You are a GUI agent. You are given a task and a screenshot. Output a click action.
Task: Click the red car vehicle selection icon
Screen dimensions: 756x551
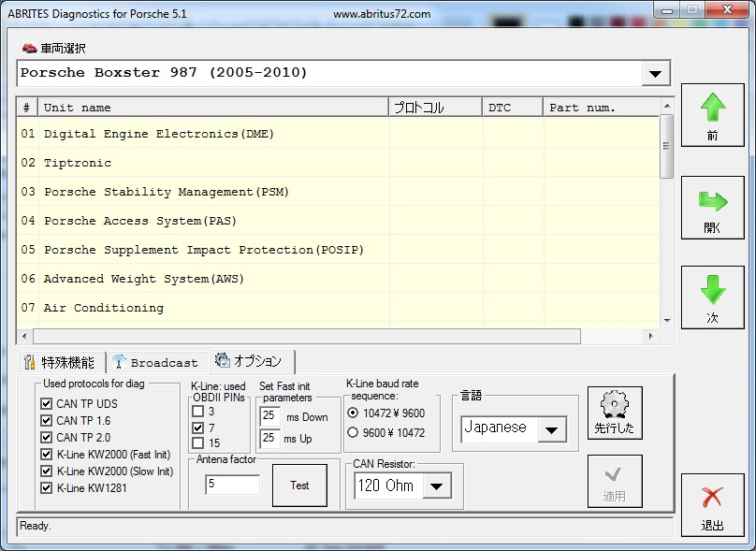[x=29, y=48]
